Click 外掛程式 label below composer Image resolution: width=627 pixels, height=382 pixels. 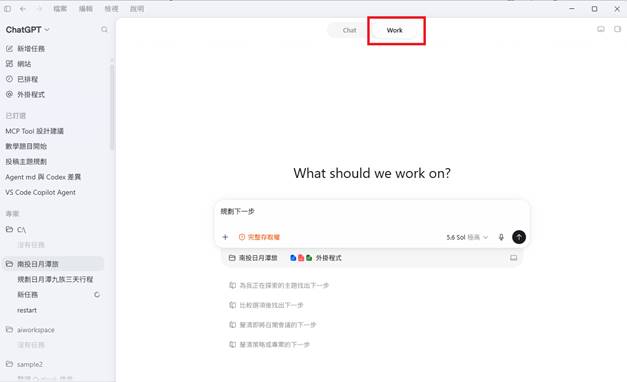pos(329,258)
